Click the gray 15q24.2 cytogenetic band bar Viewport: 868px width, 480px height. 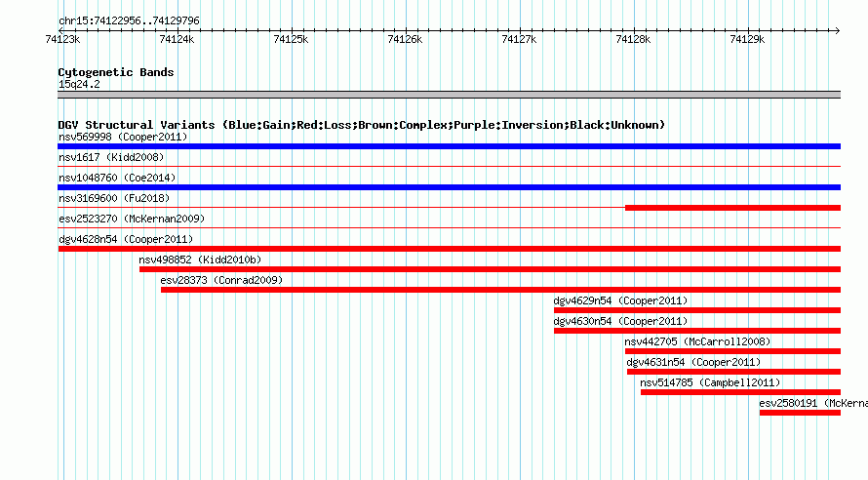tap(449, 95)
